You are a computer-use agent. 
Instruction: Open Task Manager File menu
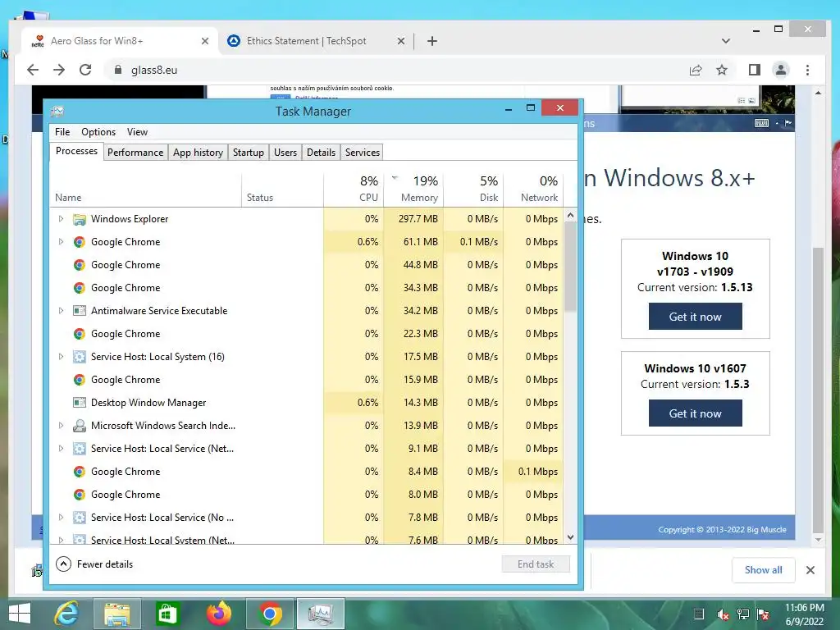click(x=62, y=132)
